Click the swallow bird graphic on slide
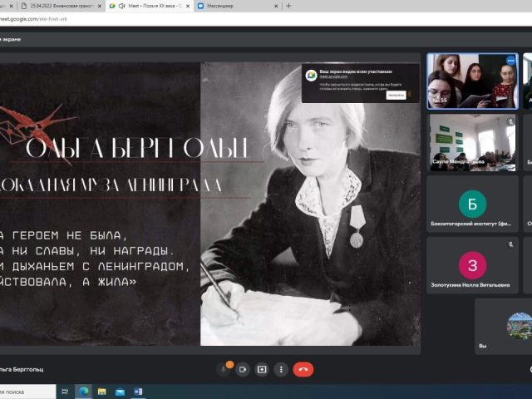The width and height of the screenshot is (532, 399). pos(37,132)
